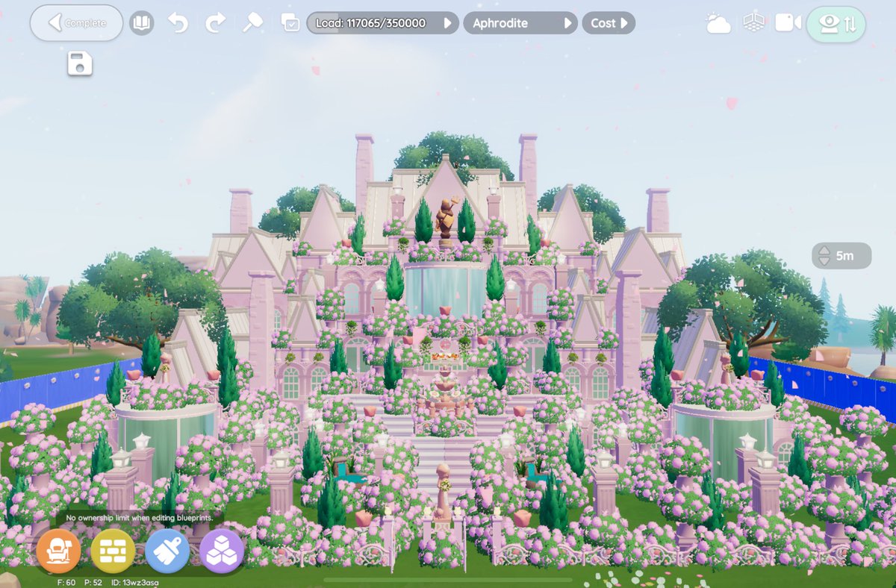Click the 'P: 52' status text
The width and height of the screenshot is (896, 588).
pos(93,582)
